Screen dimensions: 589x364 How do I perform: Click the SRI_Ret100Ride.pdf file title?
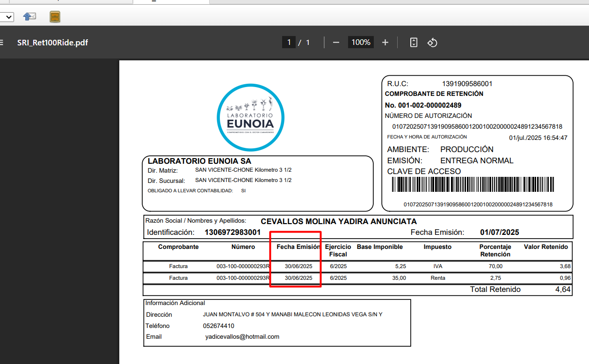[52, 43]
